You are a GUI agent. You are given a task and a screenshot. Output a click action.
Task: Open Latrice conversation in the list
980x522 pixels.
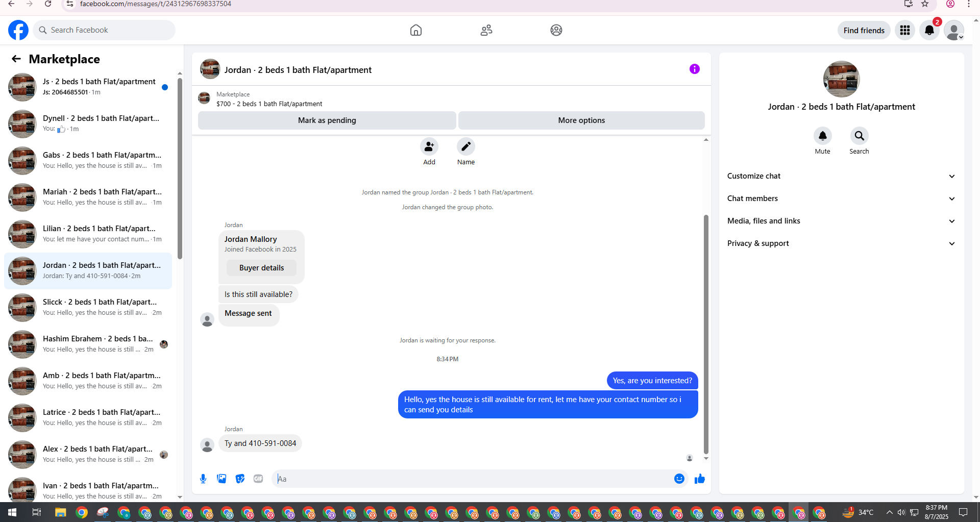(x=88, y=418)
